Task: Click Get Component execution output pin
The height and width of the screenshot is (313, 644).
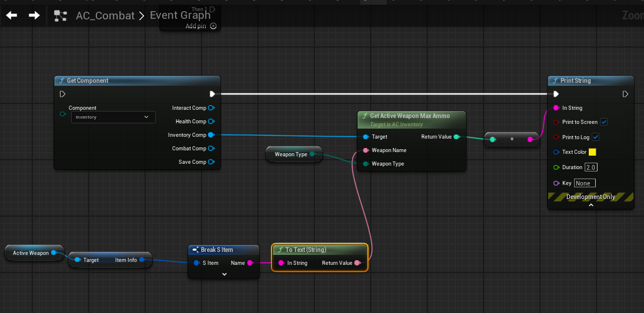Action: coord(212,94)
